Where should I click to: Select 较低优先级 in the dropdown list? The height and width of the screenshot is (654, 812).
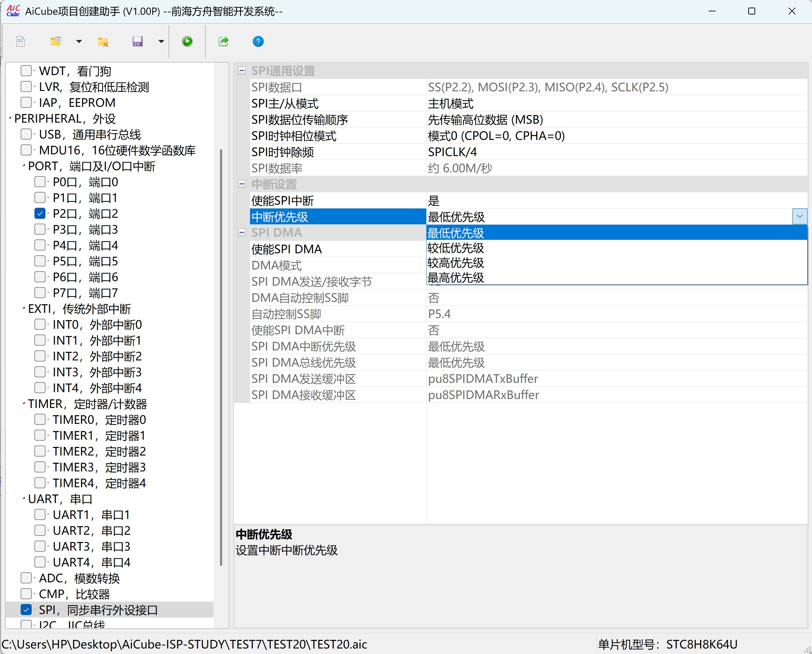(616, 248)
